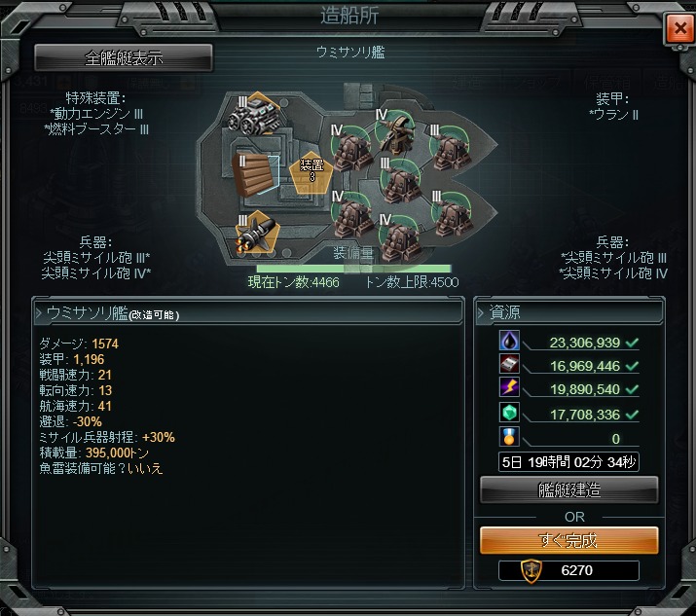Click the bottom-center IV missile turret

tap(401, 237)
